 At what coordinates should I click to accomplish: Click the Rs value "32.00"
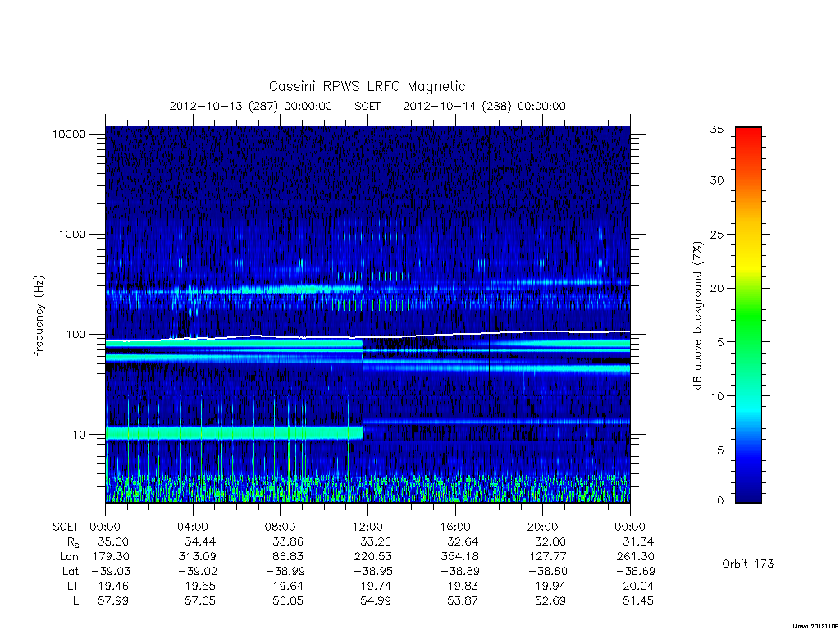550,541
